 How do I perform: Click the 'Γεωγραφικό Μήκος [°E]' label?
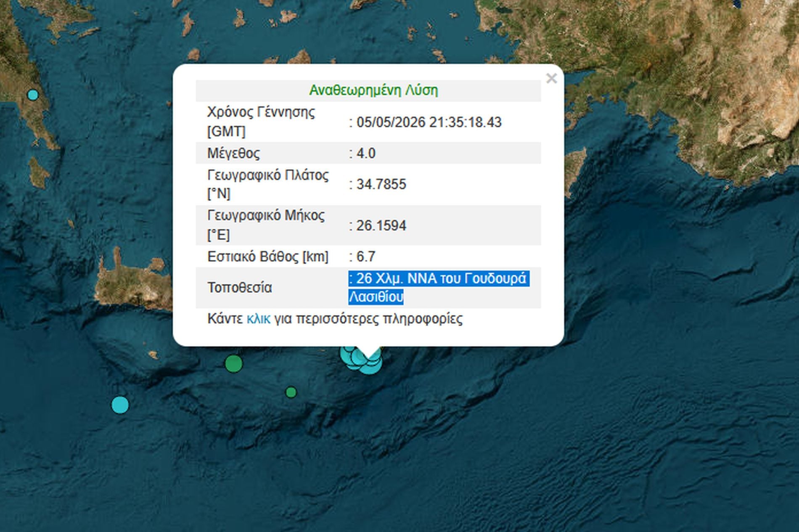point(266,225)
